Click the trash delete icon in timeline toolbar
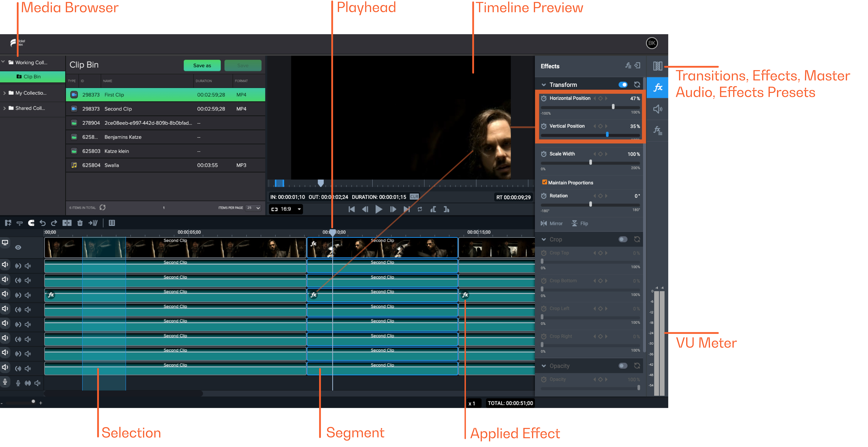This screenshot has width=868, height=447. 80,223
